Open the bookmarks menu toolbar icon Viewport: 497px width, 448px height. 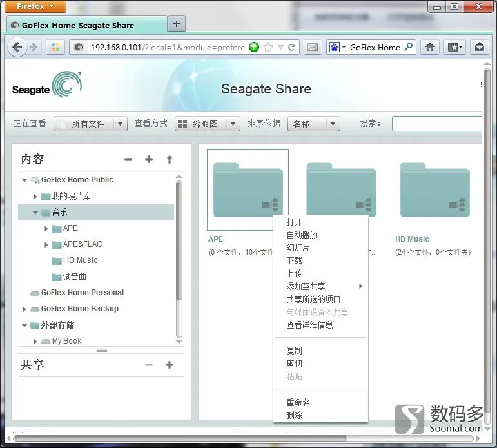click(x=454, y=48)
